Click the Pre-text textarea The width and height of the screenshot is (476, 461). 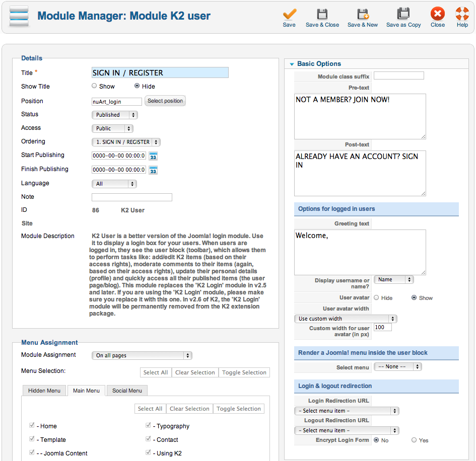click(360, 116)
